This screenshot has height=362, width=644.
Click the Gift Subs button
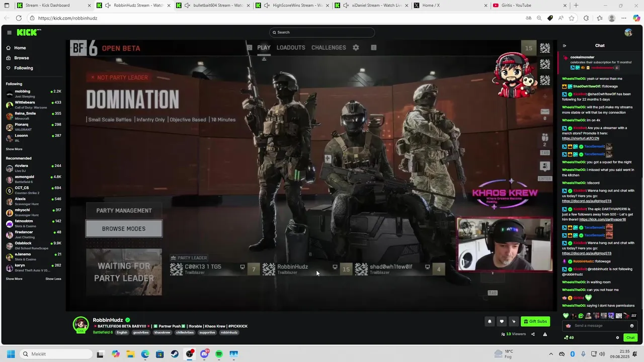point(535,321)
